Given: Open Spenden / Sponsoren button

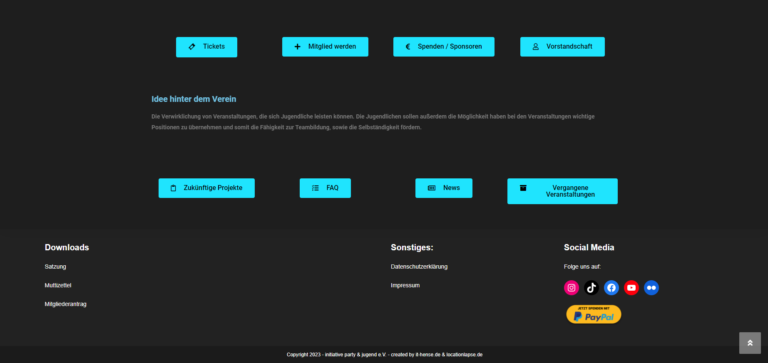Looking at the screenshot, I should click(x=444, y=47).
